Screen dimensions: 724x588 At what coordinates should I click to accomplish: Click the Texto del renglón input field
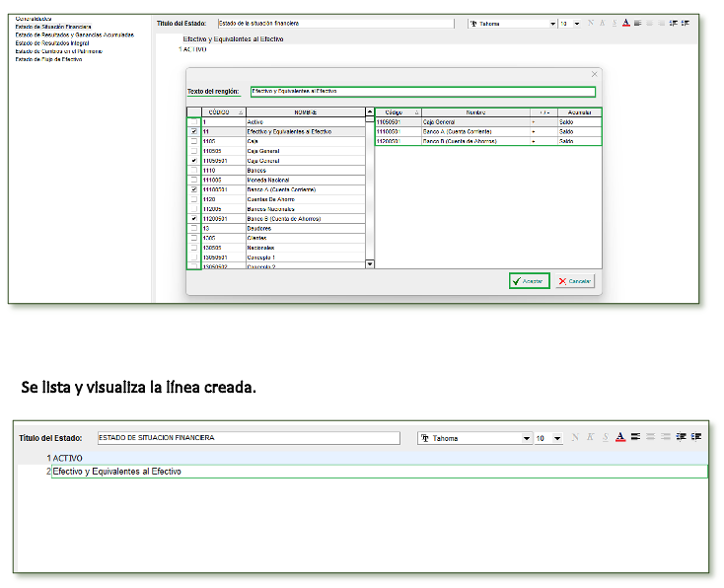pyautogui.click(x=422, y=92)
